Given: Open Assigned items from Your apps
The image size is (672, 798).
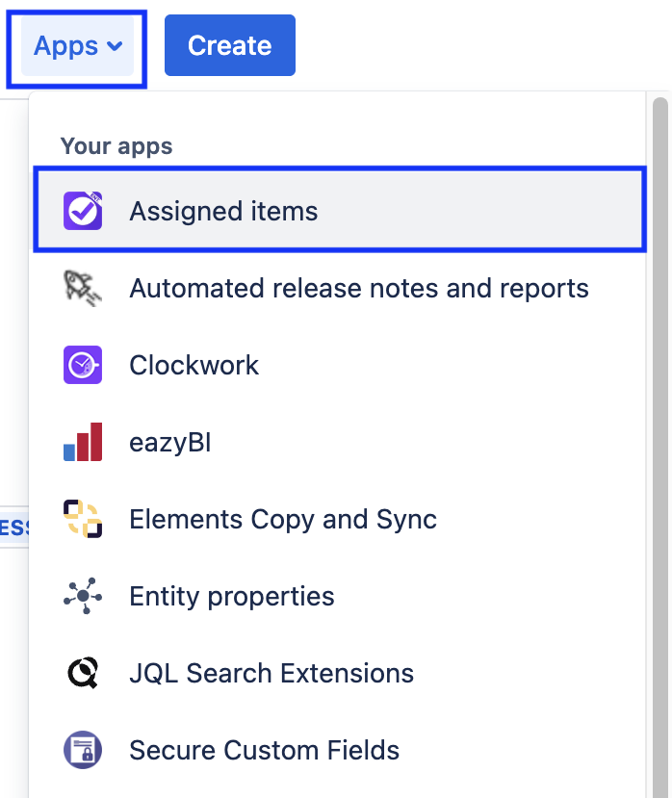Looking at the screenshot, I should [340, 211].
